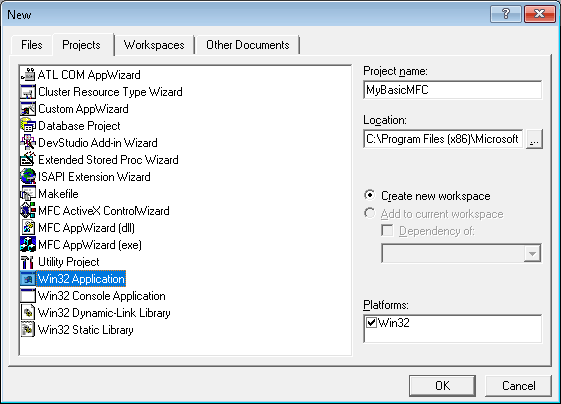This screenshot has height=404, width=561.
Task: Choose the Utility Project tools icon
Action: (28, 262)
